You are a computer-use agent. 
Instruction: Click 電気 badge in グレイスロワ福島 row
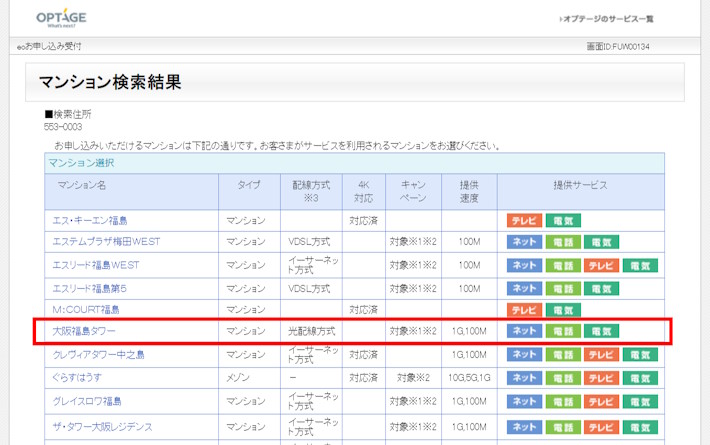[640, 402]
